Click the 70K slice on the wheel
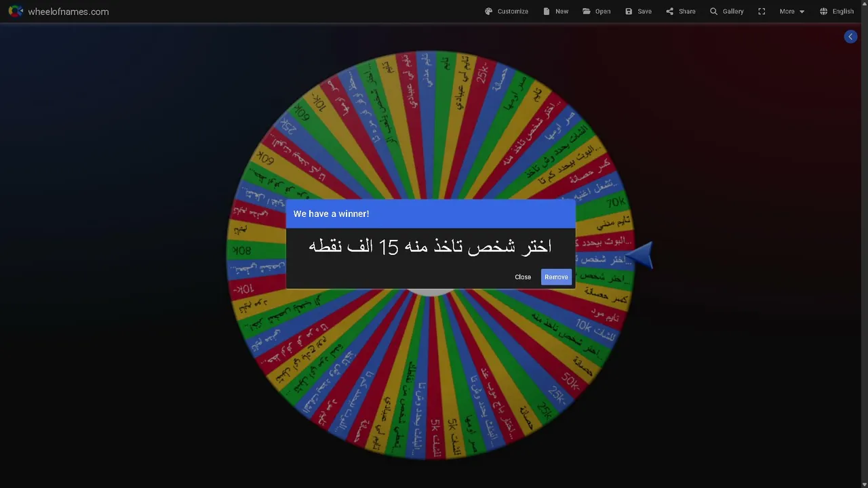The width and height of the screenshot is (868, 488). click(615, 203)
